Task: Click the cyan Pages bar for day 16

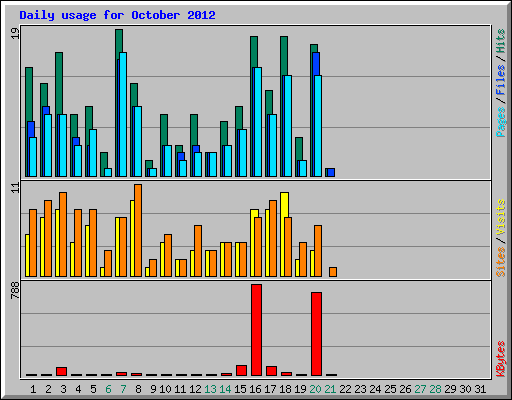Action: 258,122
